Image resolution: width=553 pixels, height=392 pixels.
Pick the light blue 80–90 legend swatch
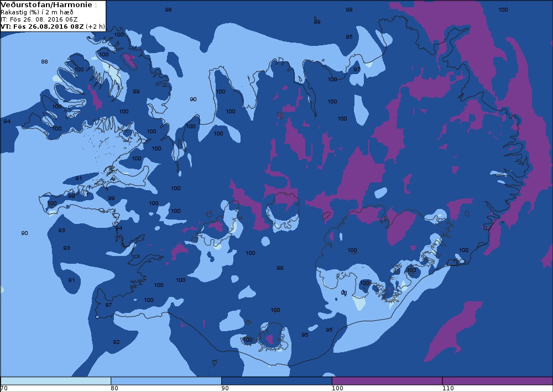pyautogui.click(x=166, y=381)
